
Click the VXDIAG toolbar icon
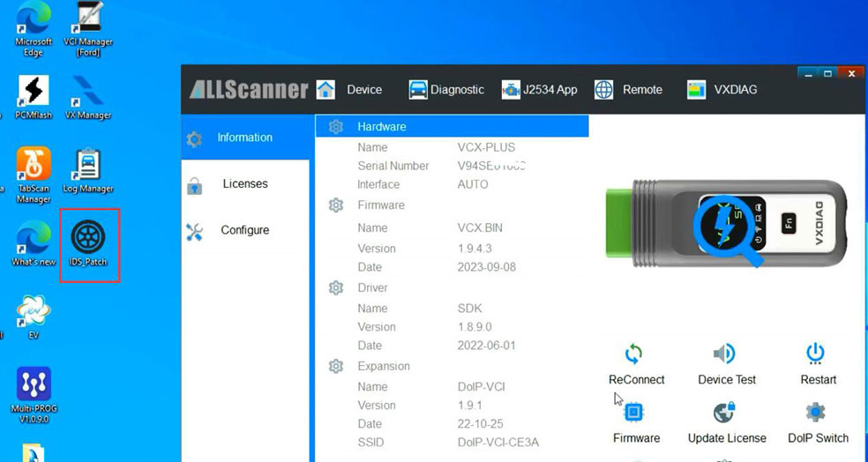point(696,90)
